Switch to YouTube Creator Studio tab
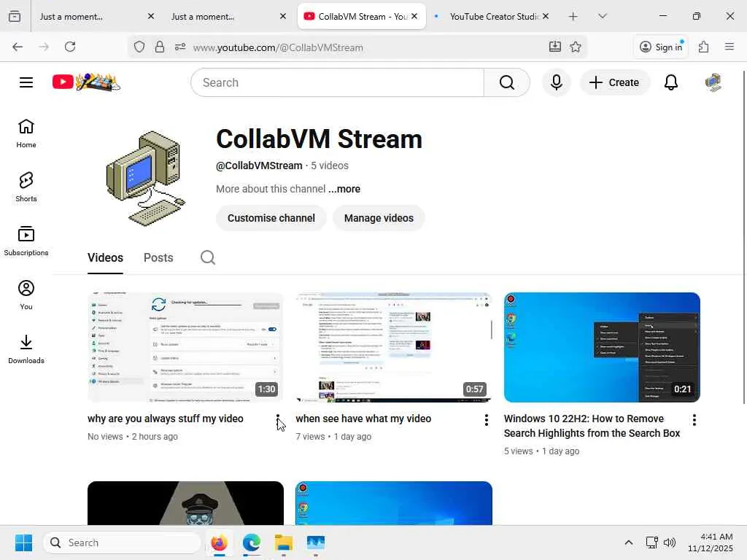Viewport: 747px width, 560px height. pyautogui.click(x=492, y=16)
